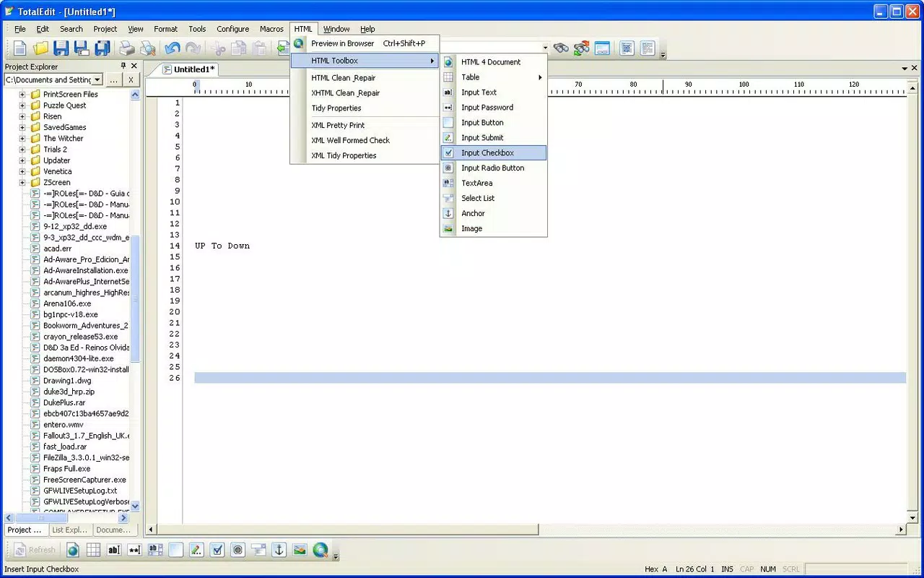924x578 pixels.
Task: Click the Copy toolbar icon
Action: click(238, 48)
